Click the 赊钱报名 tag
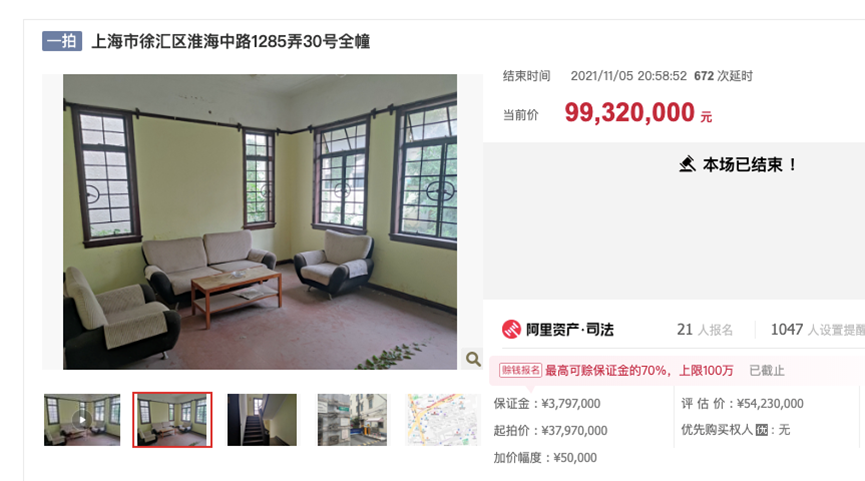Screen dimensions: 865x481 [520, 370]
